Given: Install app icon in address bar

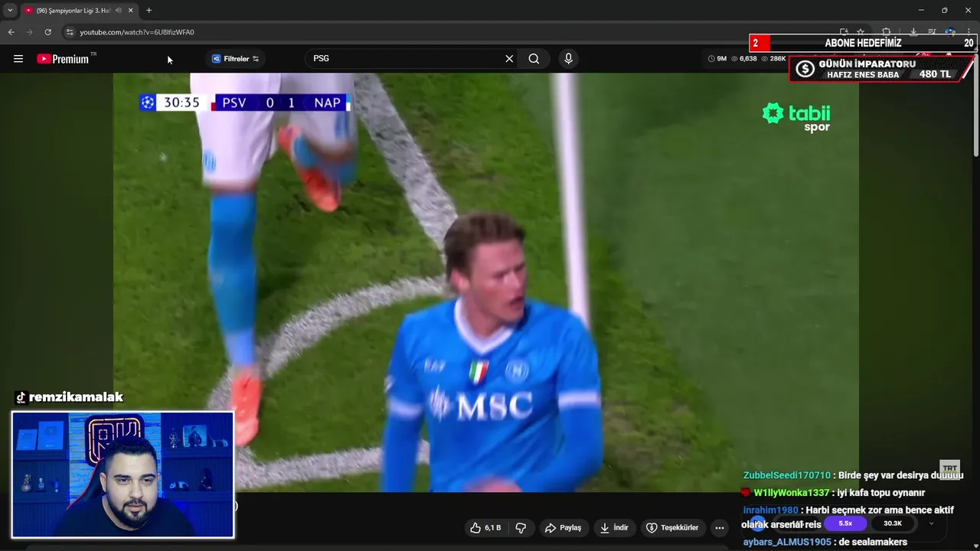Looking at the screenshot, I should click(844, 32).
